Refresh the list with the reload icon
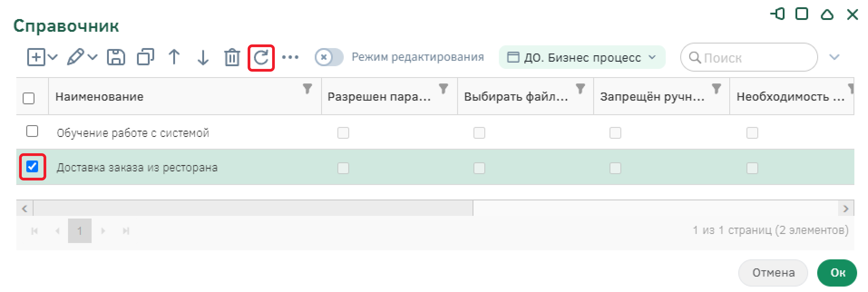Screen dimensions: 868x292 pyautogui.click(x=261, y=58)
